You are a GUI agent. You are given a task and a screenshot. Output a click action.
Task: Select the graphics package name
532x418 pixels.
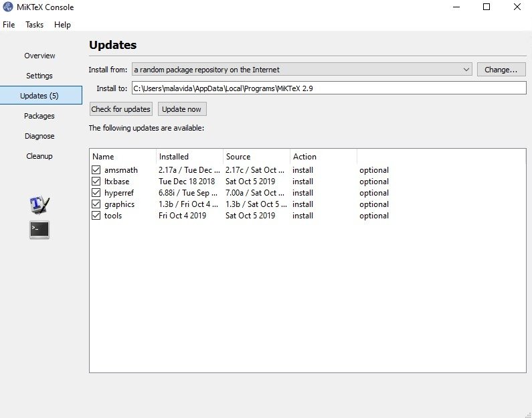119,204
